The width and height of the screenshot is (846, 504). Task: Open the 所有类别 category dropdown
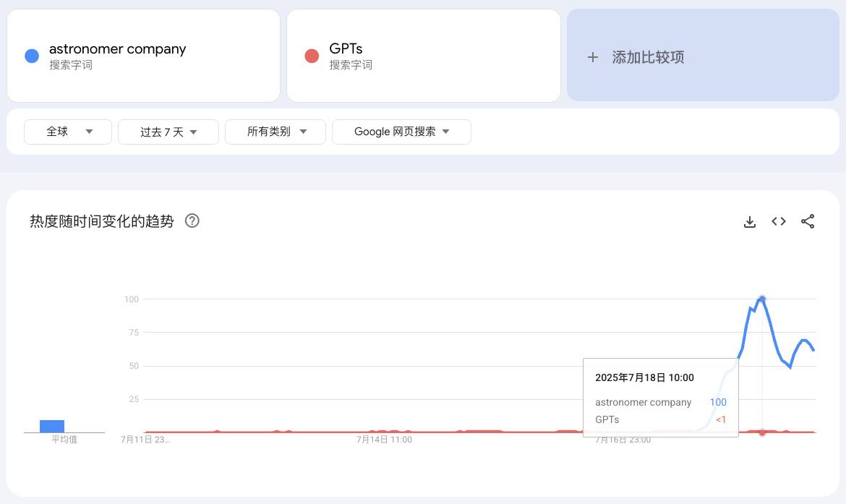275,132
